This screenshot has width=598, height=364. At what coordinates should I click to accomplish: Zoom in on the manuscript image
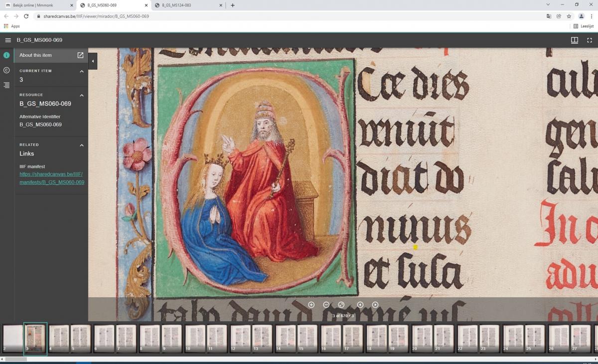(311, 305)
